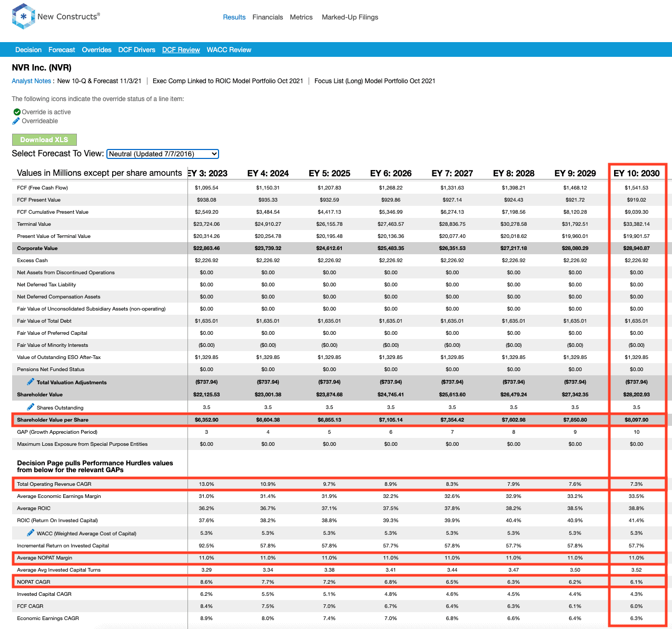The height and width of the screenshot is (629, 672).
Task: Click the Excess Cash row label
Action: [32, 261]
